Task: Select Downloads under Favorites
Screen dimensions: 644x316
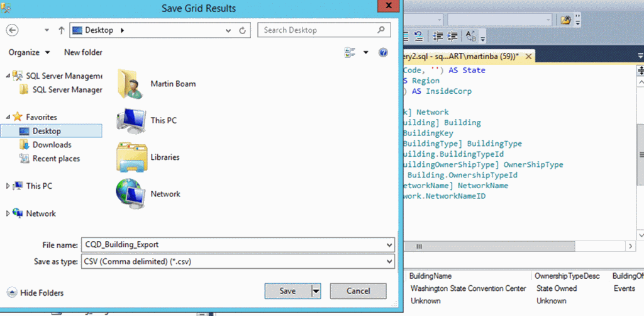Action: [x=52, y=145]
